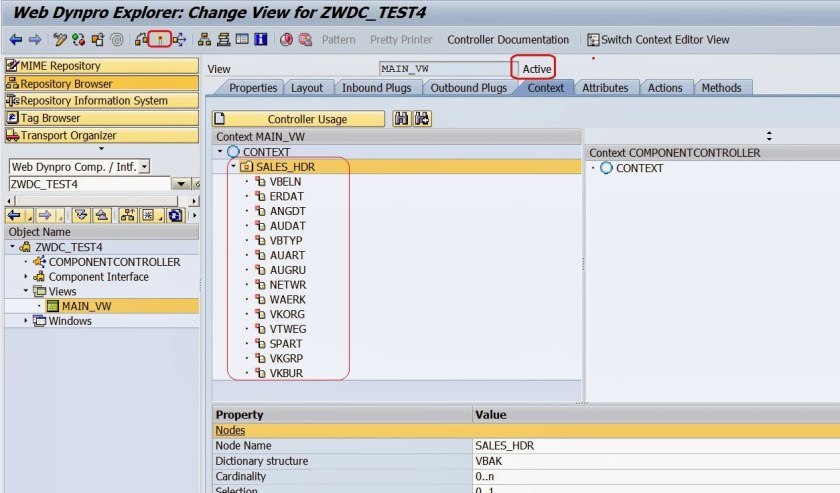Click the MAIN_VW view name field

click(x=446, y=69)
